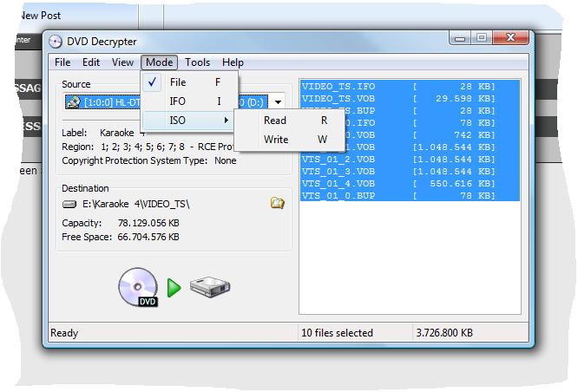Click the Ready status bar text

pyautogui.click(x=64, y=333)
